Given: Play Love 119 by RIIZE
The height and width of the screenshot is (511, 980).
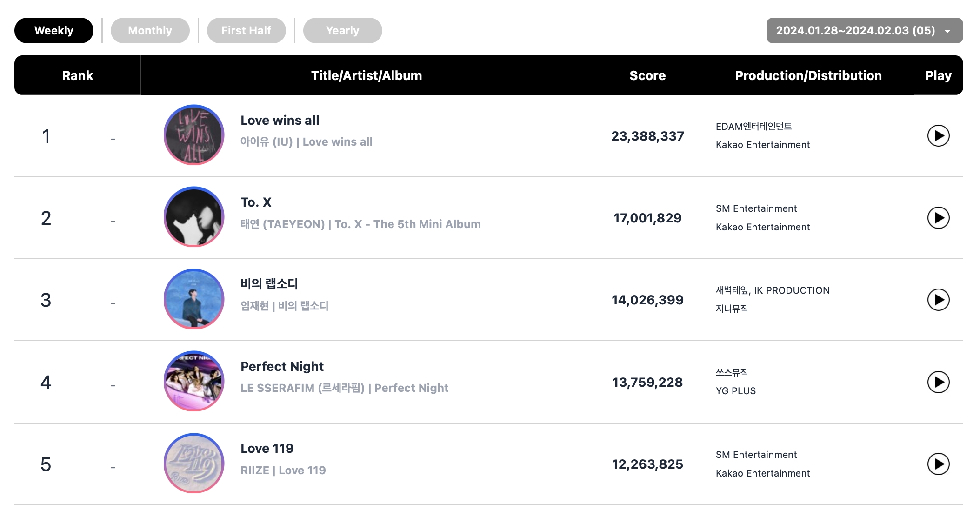Looking at the screenshot, I should point(938,464).
